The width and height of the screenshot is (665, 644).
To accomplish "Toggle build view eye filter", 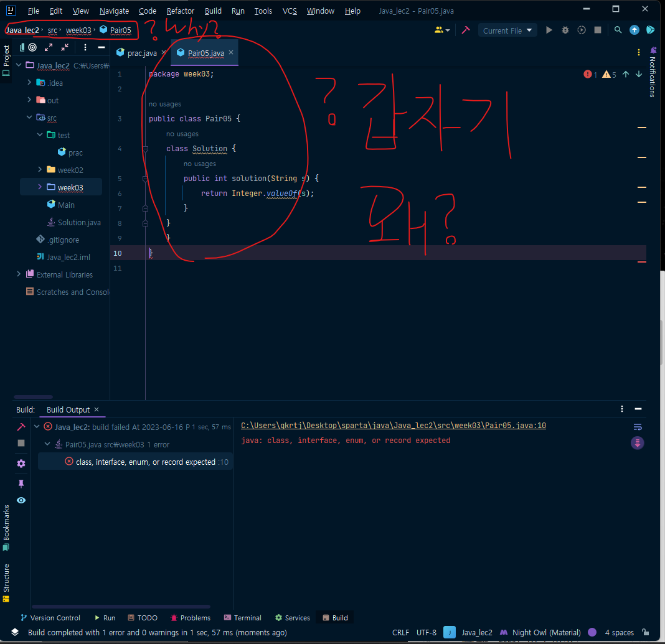I will tap(21, 500).
